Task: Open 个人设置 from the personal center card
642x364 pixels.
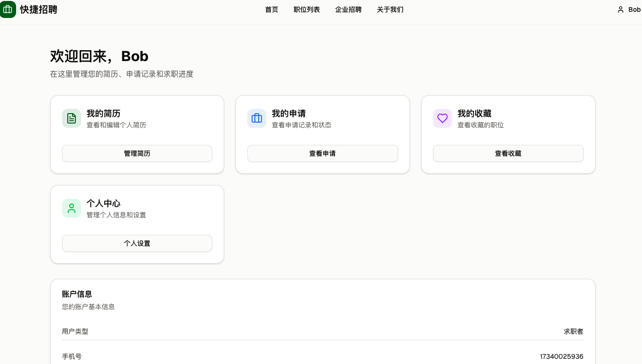Action: pyautogui.click(x=137, y=243)
